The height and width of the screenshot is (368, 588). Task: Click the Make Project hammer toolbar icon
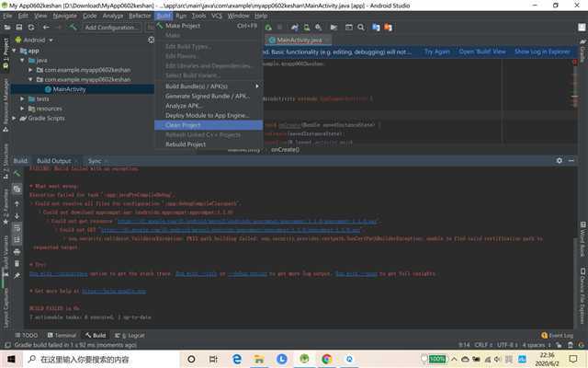point(73,28)
